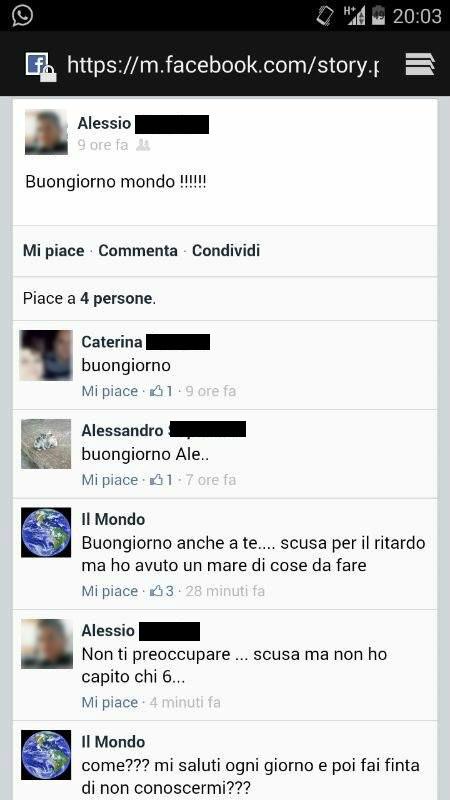
Task: Open Alessandro's profile picture thumbnail
Action: click(46, 444)
